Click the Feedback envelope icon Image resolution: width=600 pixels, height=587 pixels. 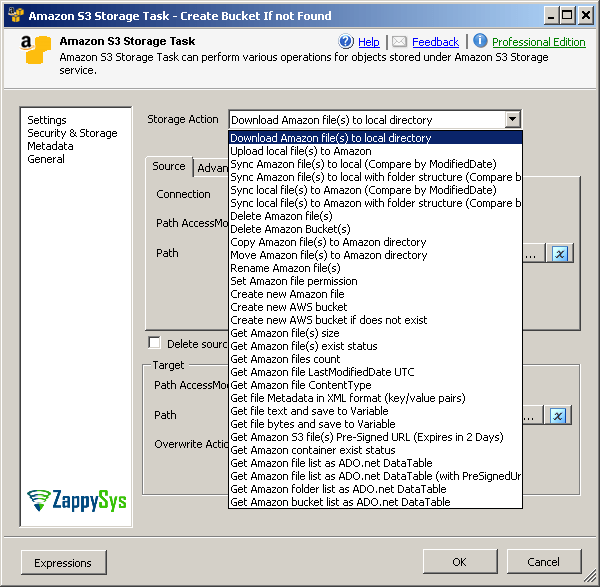(x=399, y=41)
